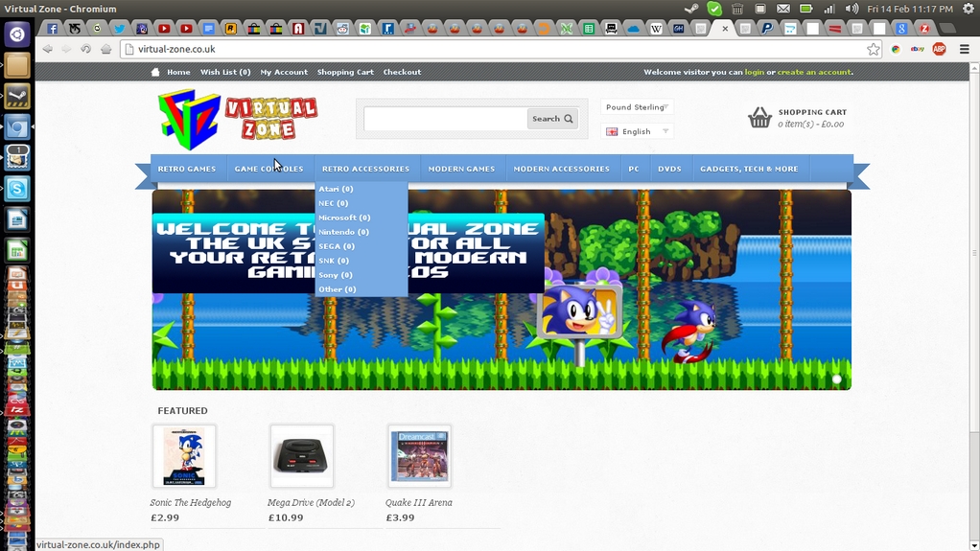980x551 pixels.
Task: Open the Gadgets, Tech & More menu
Action: 749,169
